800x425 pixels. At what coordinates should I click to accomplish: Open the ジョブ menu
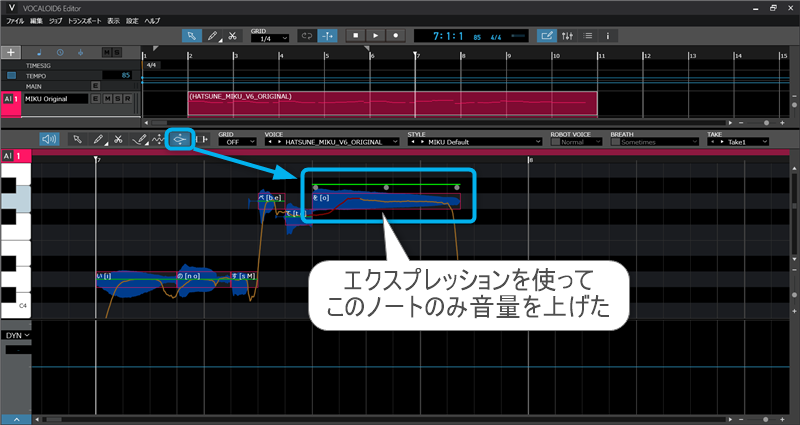pos(55,21)
